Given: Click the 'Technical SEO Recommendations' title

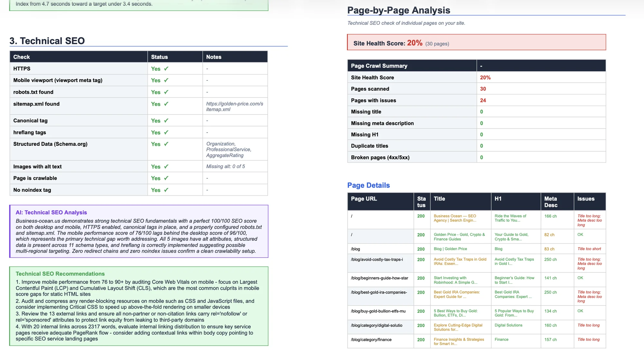Looking at the screenshot, I should 60,274.
